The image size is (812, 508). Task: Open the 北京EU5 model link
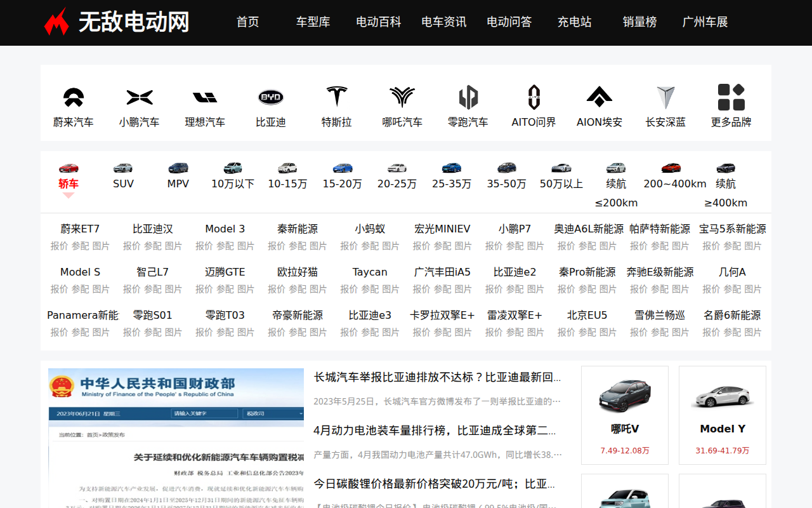pyautogui.click(x=587, y=315)
